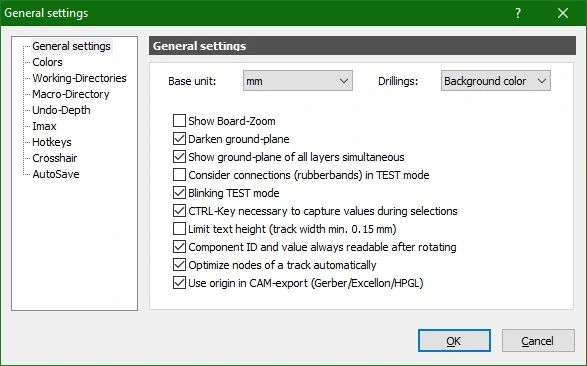The height and width of the screenshot is (366, 587).
Task: Uncheck Darken ground-plane
Action: click(179, 139)
